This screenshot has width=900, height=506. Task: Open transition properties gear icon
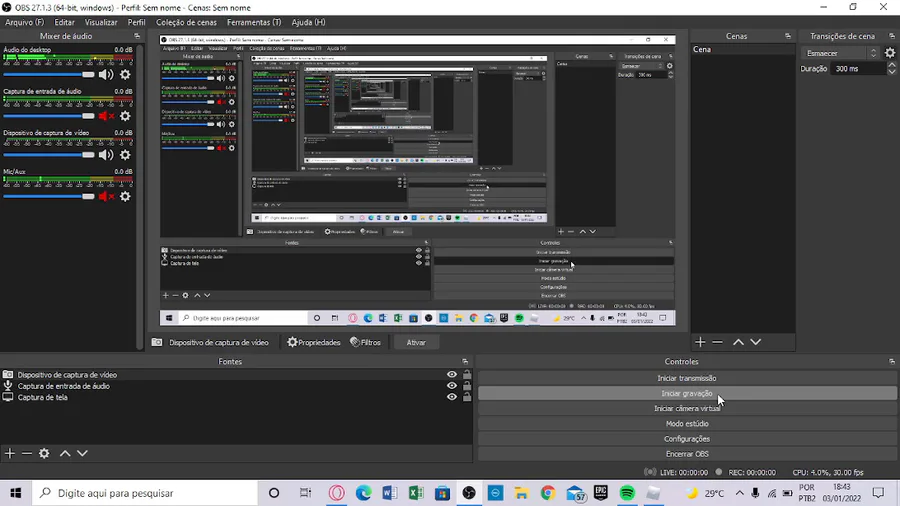pyautogui.click(x=890, y=53)
